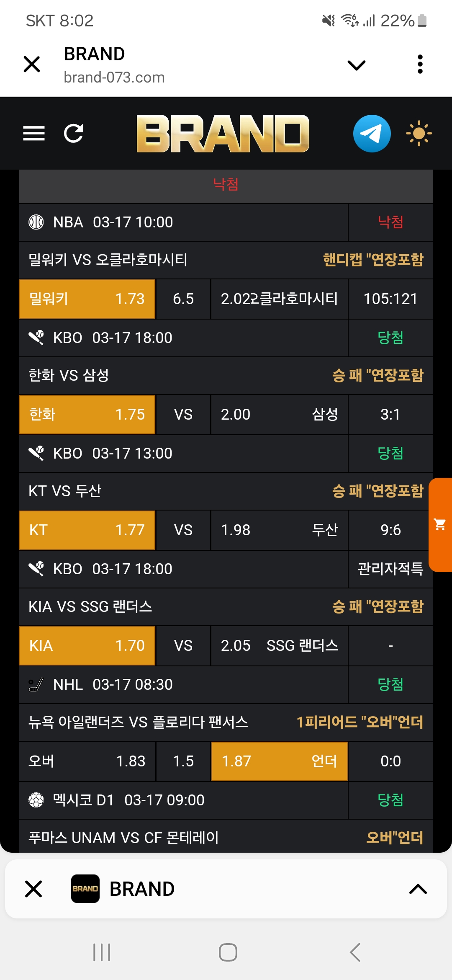Open the hamburger menu

(x=34, y=134)
